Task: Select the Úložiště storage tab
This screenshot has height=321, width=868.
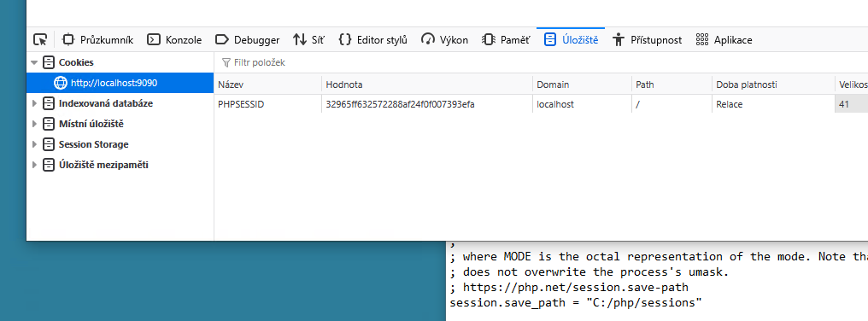Action: [571, 40]
